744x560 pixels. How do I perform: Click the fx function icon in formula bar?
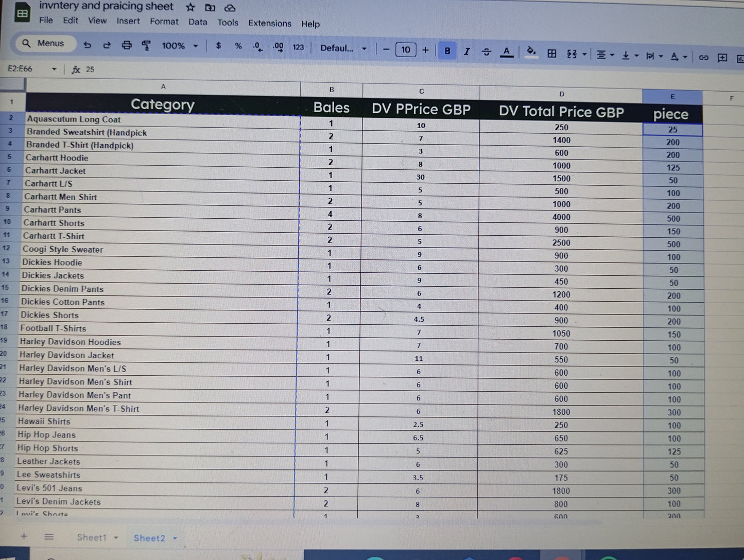pyautogui.click(x=76, y=69)
